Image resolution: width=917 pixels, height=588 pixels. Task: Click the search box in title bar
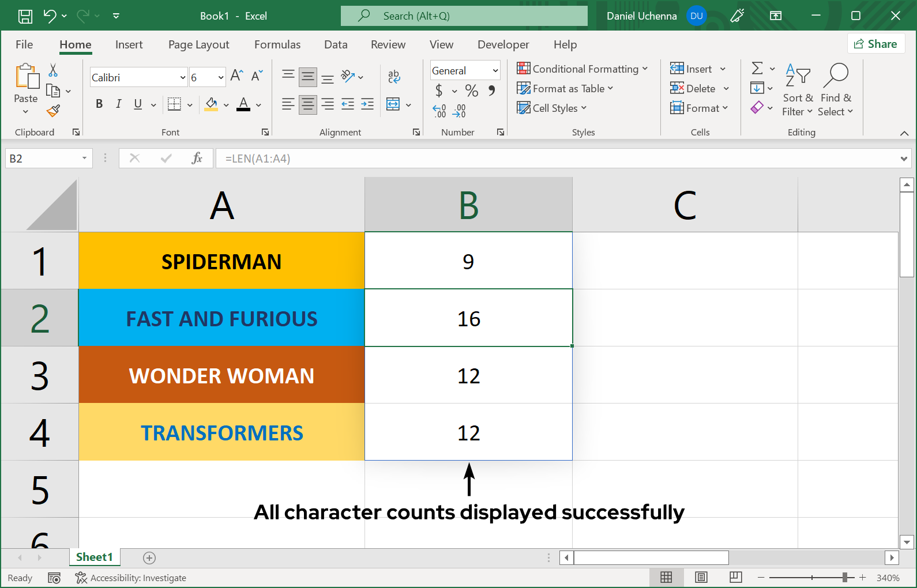pyautogui.click(x=464, y=16)
